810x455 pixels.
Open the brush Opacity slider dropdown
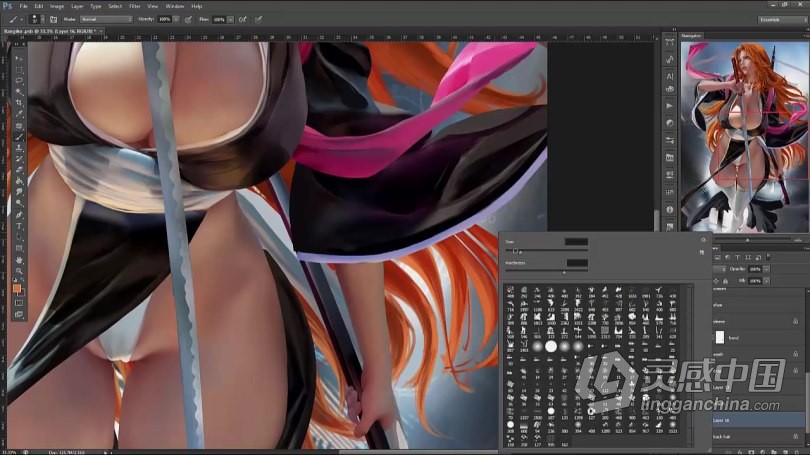pos(176,19)
